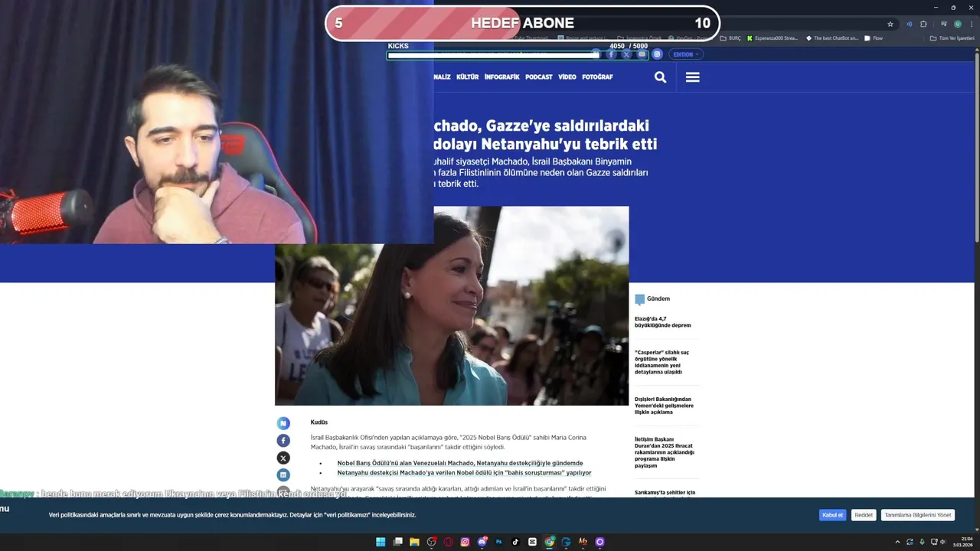This screenshot has height=551, width=980.
Task: Open Sarıkamış'ta şehitler için headline
Action: click(x=665, y=493)
